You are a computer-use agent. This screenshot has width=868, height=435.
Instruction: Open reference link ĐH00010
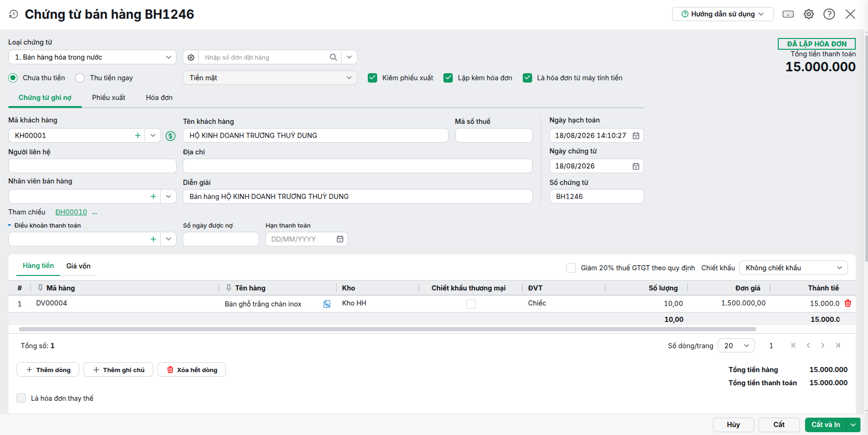click(71, 212)
